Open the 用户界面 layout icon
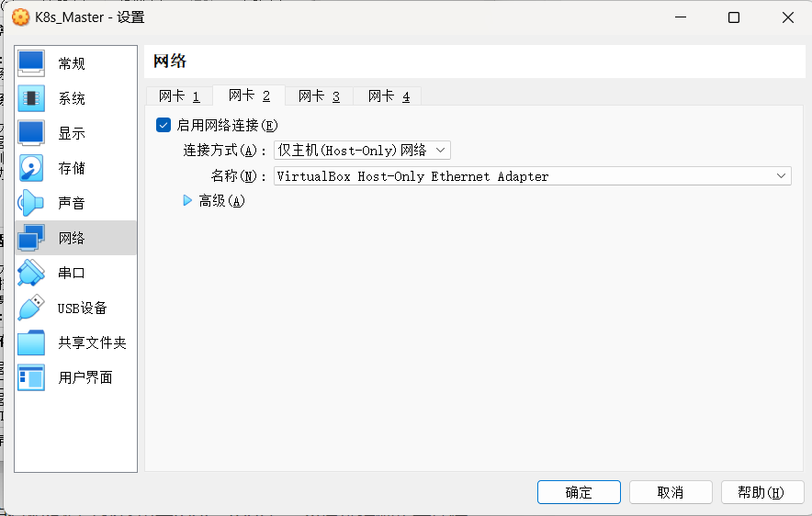812x516 pixels. coord(31,377)
